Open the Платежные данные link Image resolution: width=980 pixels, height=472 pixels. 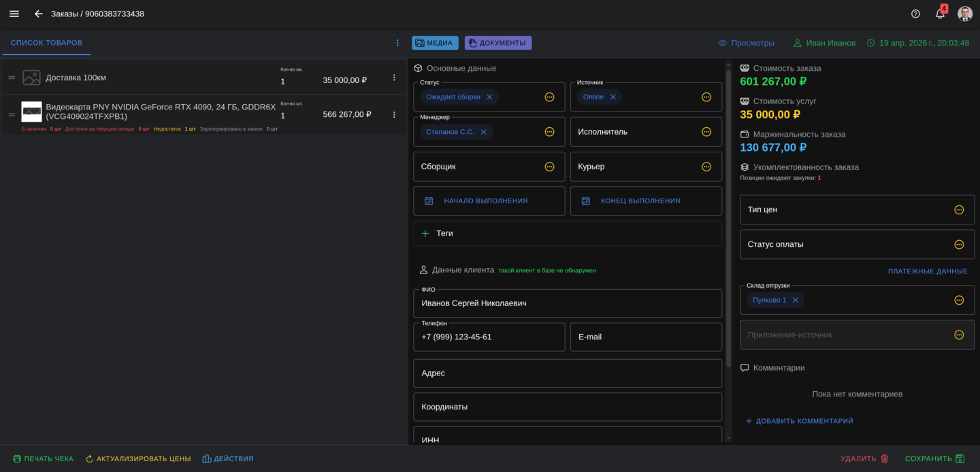tap(927, 271)
